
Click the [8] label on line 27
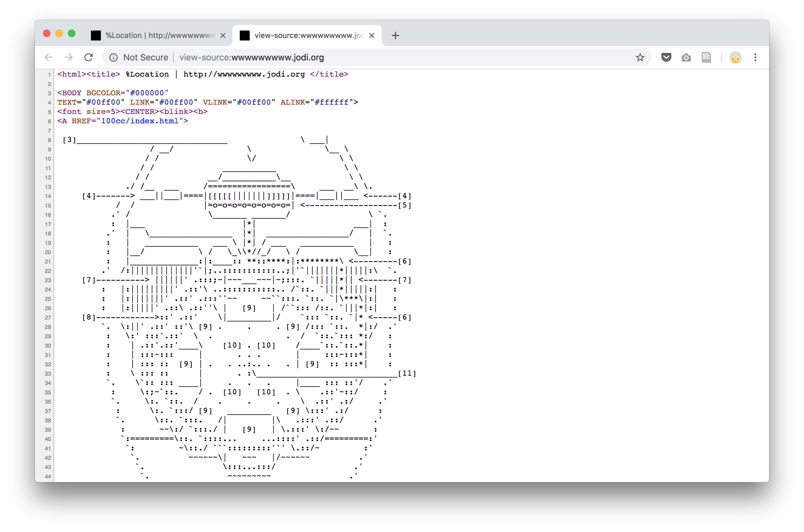pyautogui.click(x=88, y=317)
